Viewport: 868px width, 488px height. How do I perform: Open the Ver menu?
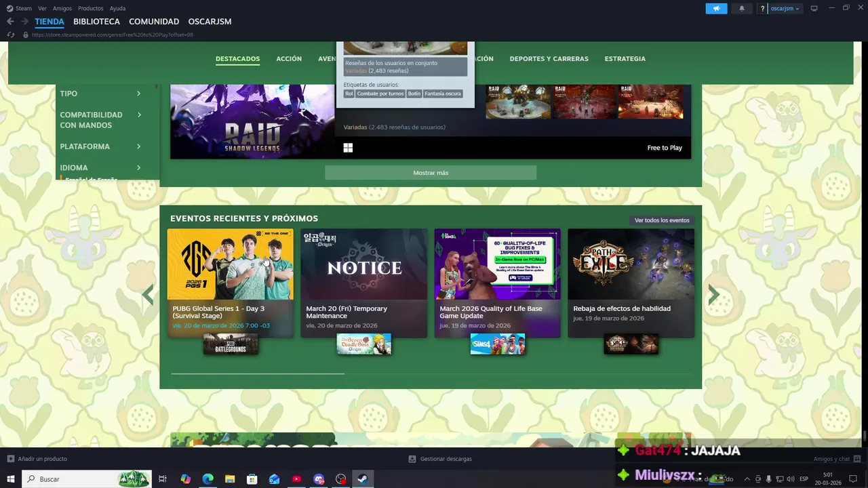coord(42,8)
